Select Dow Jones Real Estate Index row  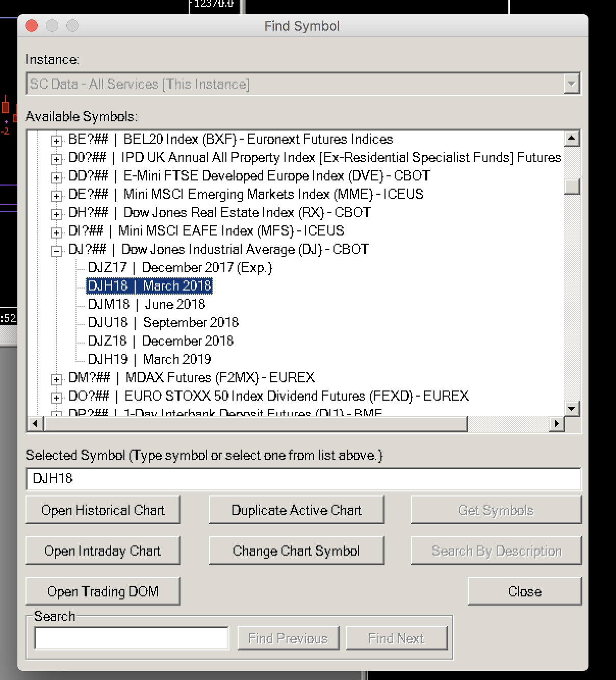220,213
